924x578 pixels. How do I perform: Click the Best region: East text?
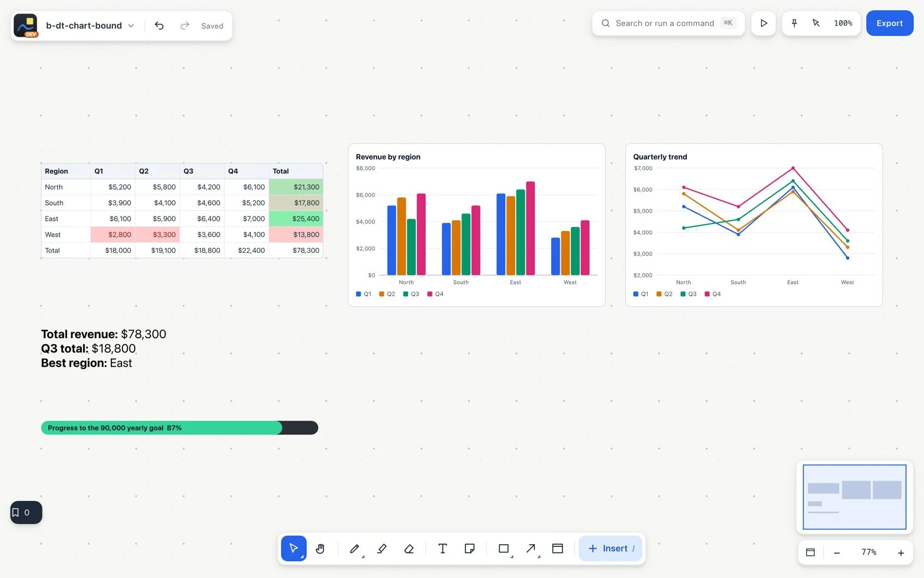[x=86, y=363]
